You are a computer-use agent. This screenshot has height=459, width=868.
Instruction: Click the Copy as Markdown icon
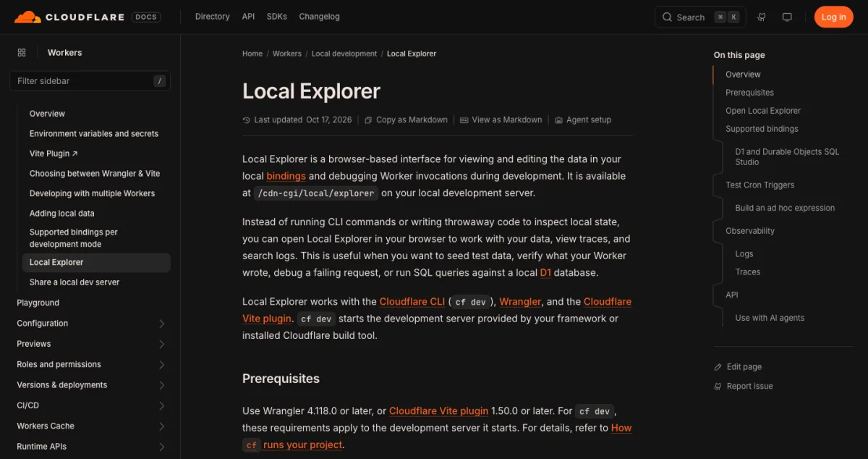pos(368,120)
